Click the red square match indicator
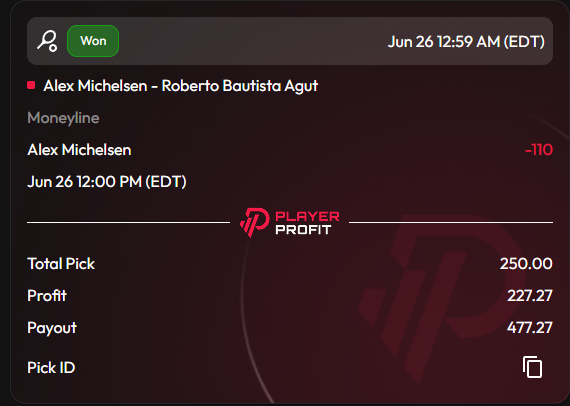The width and height of the screenshot is (570, 406). coord(31,85)
